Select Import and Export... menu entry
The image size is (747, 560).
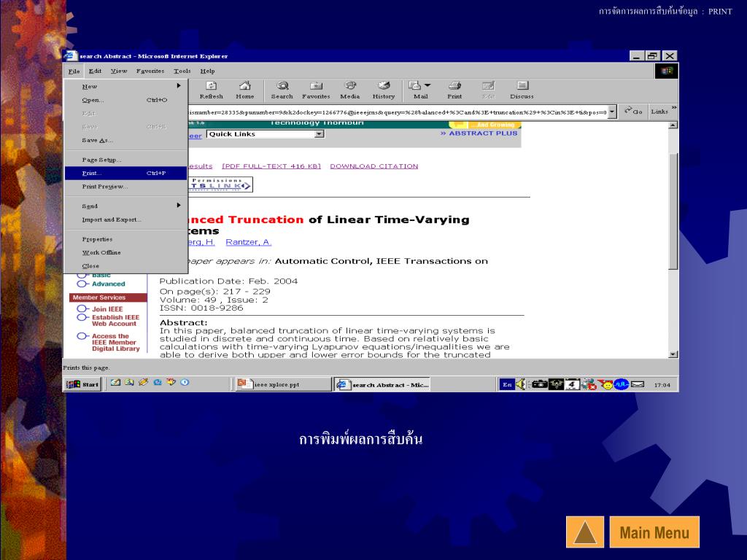point(125,219)
